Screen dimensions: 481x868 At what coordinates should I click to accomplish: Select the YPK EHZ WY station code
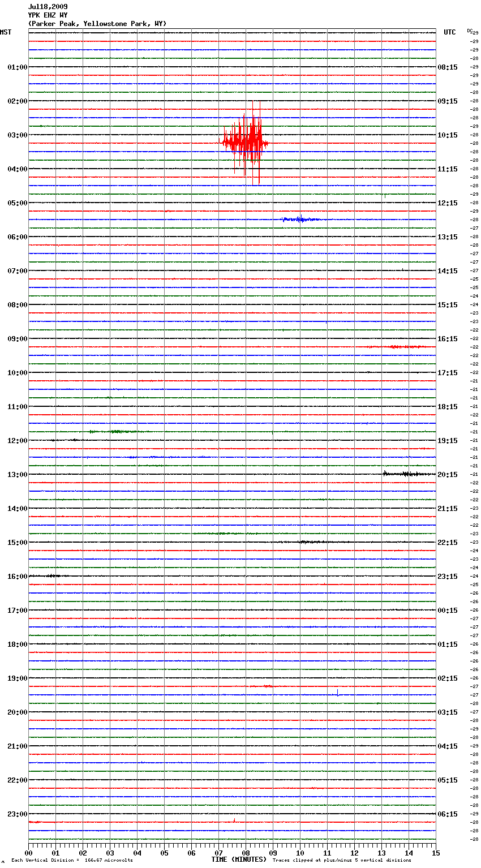tap(48, 15)
